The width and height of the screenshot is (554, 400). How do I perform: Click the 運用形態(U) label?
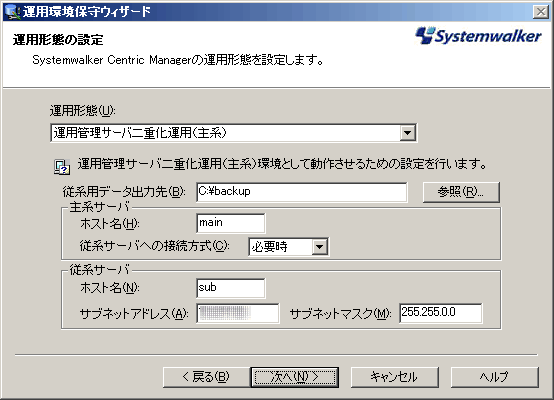(82, 111)
